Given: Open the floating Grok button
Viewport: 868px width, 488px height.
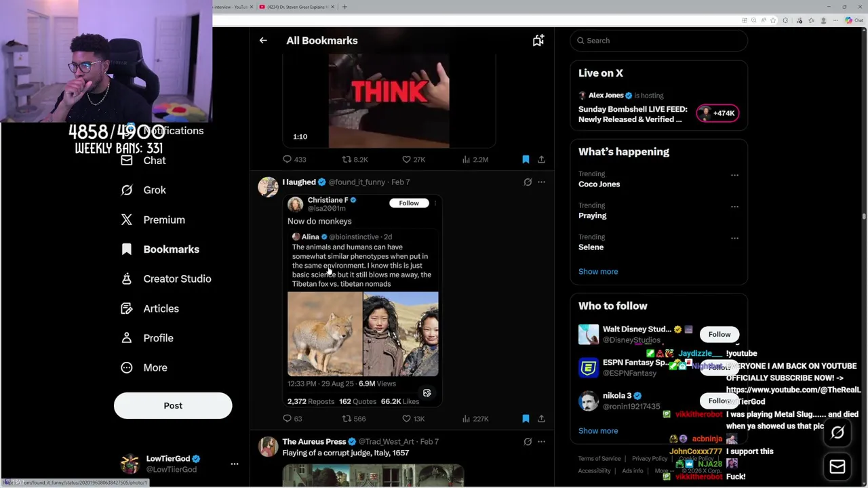Looking at the screenshot, I should [x=837, y=432].
